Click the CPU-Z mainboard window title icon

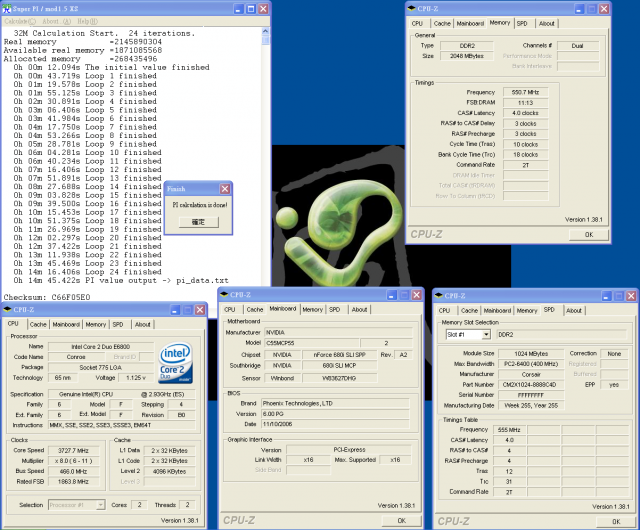(224, 294)
